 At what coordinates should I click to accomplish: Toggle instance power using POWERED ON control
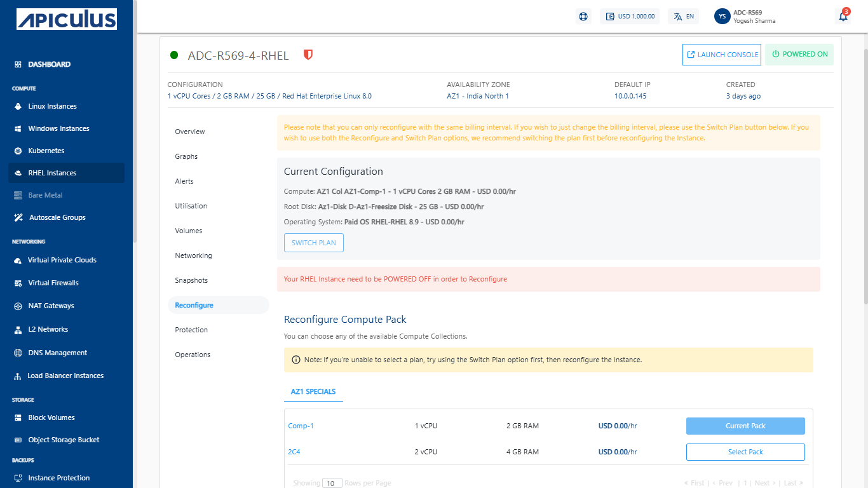tap(799, 55)
